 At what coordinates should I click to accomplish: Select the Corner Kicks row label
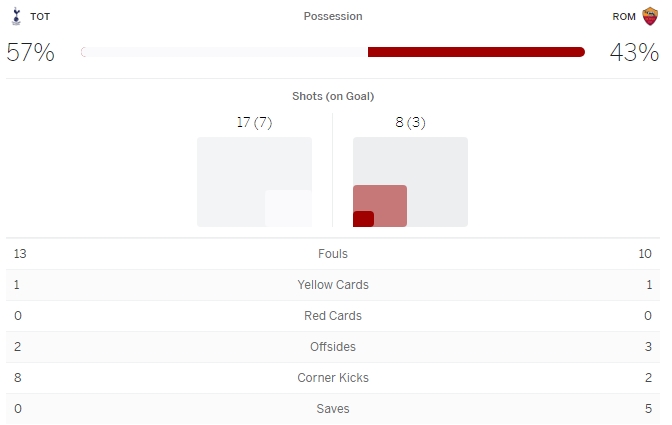coord(333,378)
